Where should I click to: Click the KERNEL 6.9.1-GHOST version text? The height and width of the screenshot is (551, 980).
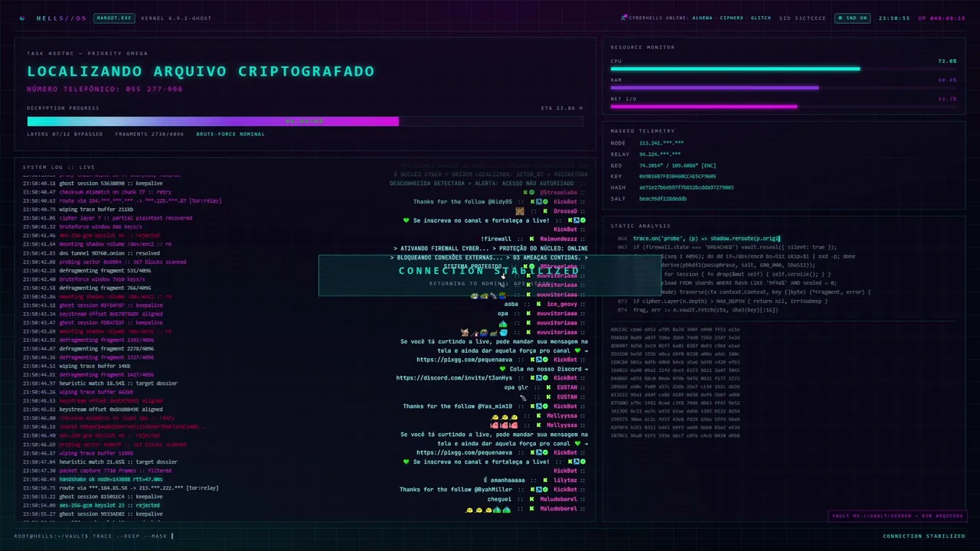[176, 18]
